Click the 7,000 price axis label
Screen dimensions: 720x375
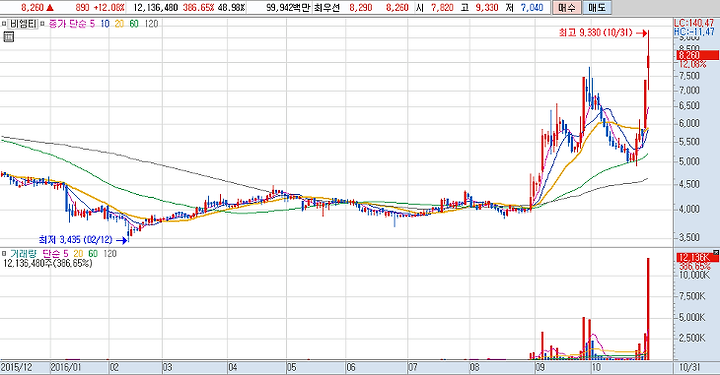tap(690, 90)
